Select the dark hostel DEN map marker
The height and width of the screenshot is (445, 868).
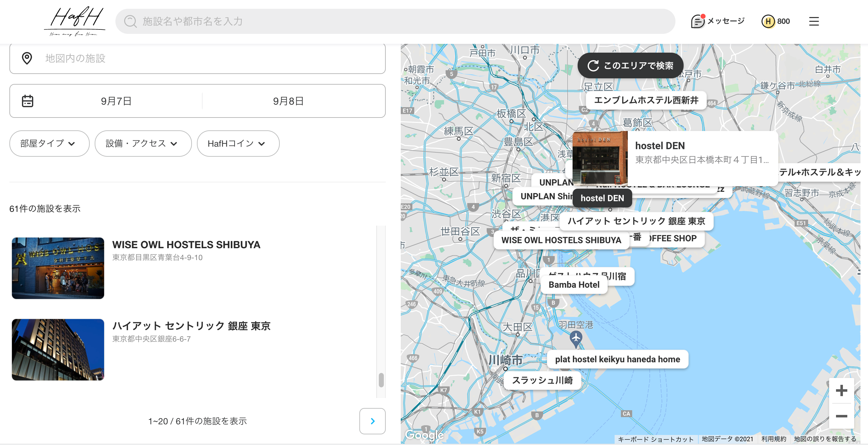(602, 198)
